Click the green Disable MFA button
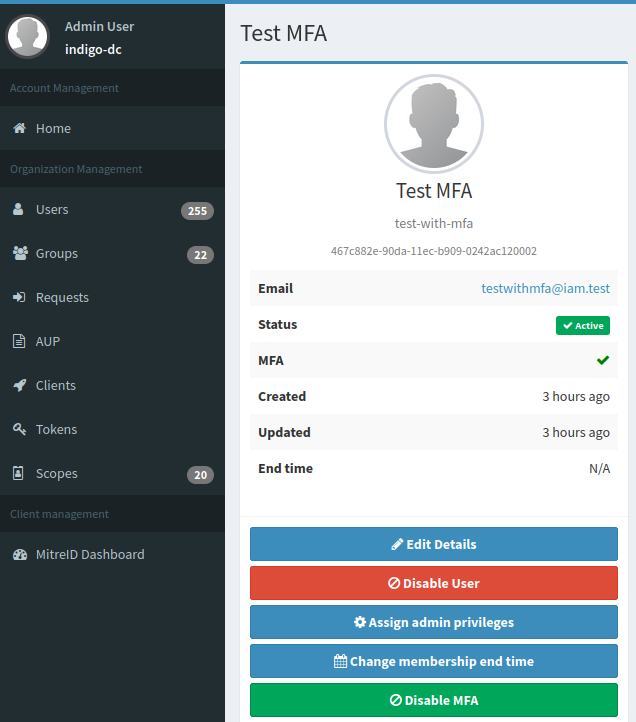 (434, 700)
